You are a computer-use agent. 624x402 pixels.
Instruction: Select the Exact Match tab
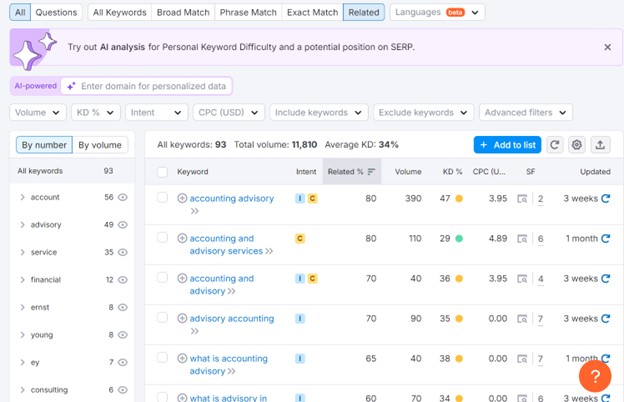tap(312, 12)
